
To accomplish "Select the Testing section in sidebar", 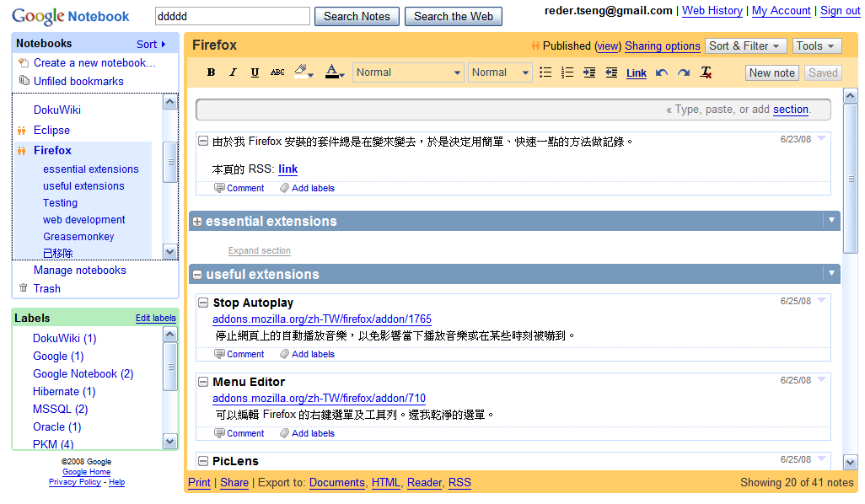I will pyautogui.click(x=60, y=203).
